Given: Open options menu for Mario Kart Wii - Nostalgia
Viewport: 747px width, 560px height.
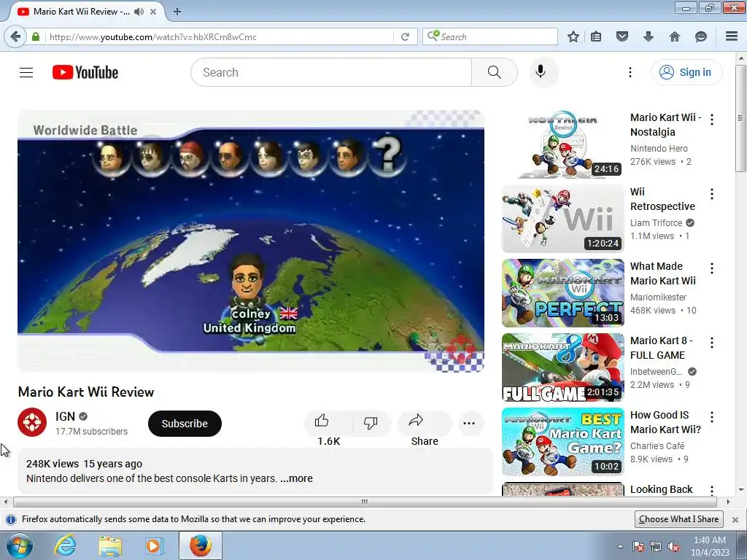Looking at the screenshot, I should click(712, 120).
